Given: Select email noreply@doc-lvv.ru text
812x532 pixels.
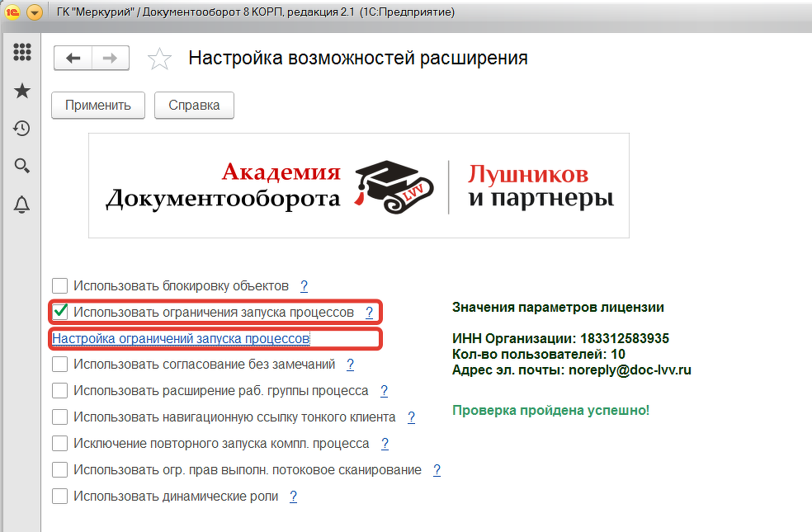Looking at the screenshot, I should 630,370.
